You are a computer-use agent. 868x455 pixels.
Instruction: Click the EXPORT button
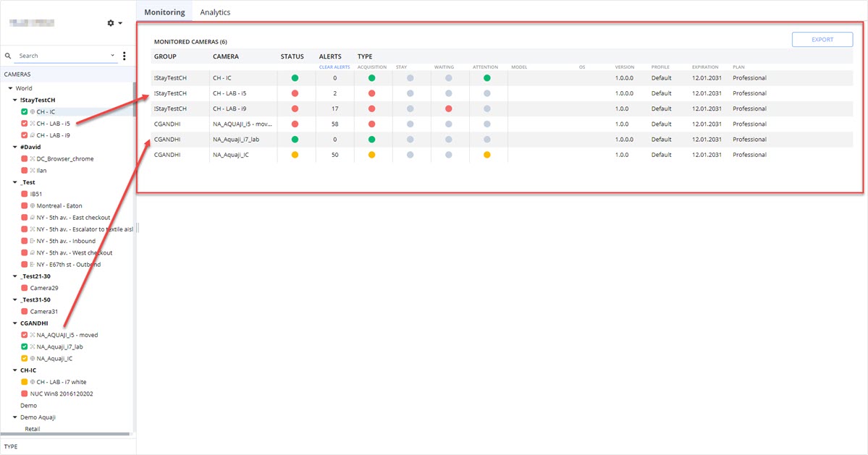[x=822, y=40]
